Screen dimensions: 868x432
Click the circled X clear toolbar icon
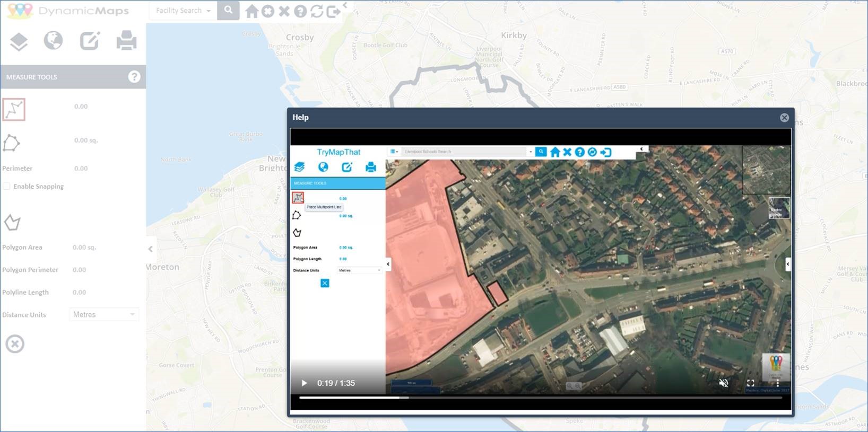[x=268, y=11]
